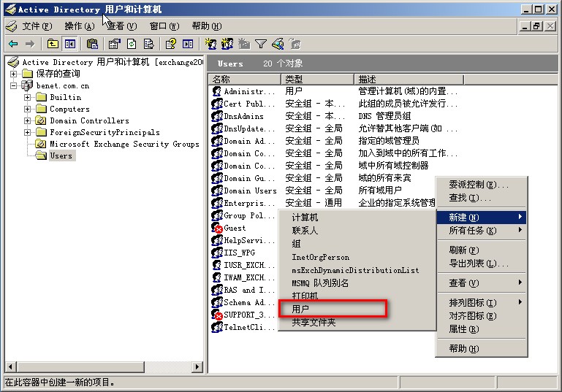Select 组 in the New submenu

(x=357, y=244)
